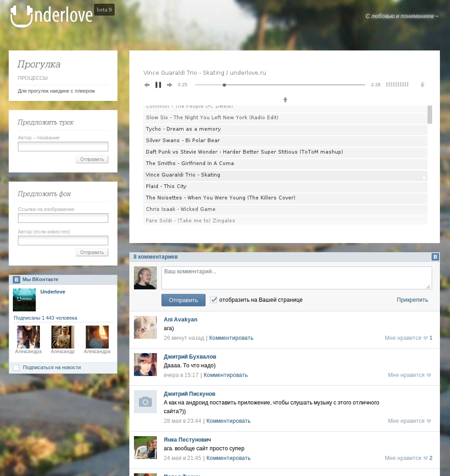Skip to the previous track
This screenshot has width=450, height=476.
tap(147, 85)
